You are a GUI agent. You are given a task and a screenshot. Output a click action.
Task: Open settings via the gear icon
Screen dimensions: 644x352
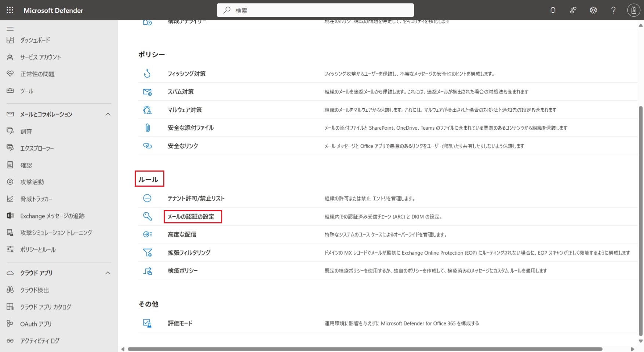(x=593, y=10)
